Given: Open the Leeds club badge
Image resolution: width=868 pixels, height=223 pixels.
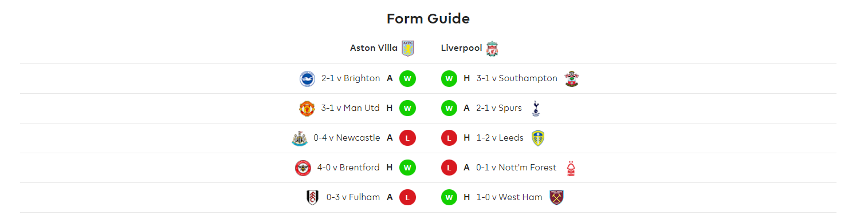Looking at the screenshot, I should (x=538, y=138).
